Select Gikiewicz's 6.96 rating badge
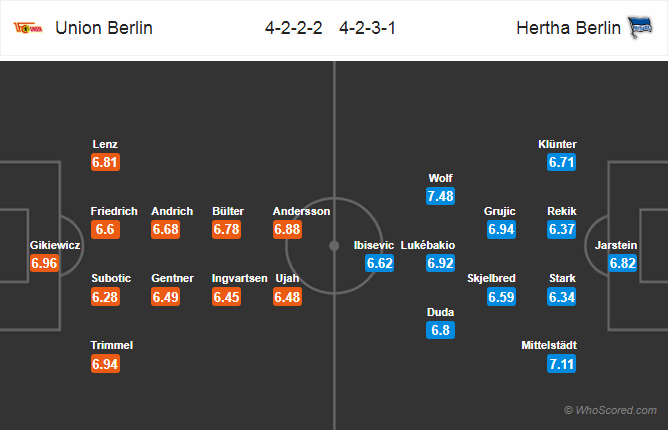The height and width of the screenshot is (430, 668). (x=44, y=263)
